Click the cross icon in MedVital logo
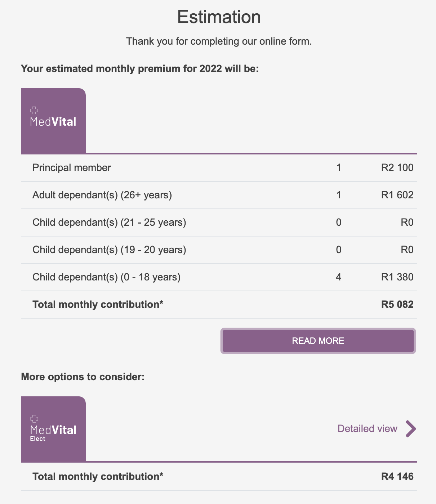 (34, 110)
